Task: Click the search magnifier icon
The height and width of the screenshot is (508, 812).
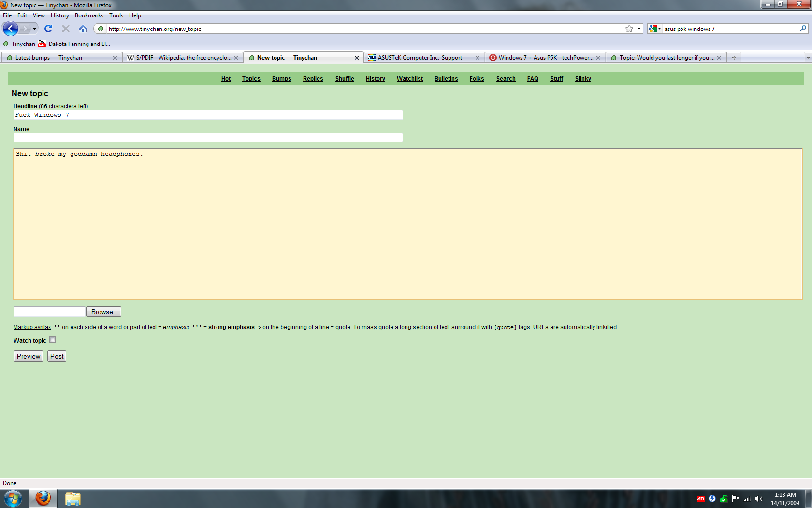Action: [803, 29]
